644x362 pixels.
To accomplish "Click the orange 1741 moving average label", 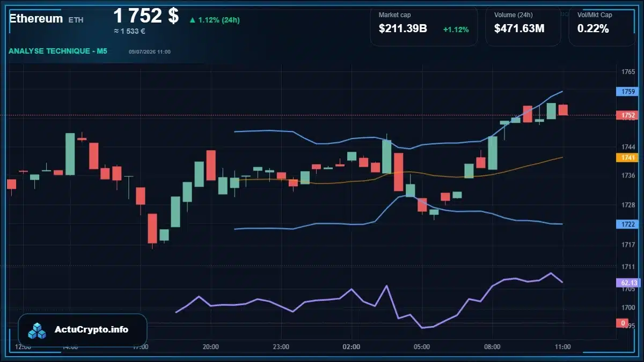I will coord(628,157).
